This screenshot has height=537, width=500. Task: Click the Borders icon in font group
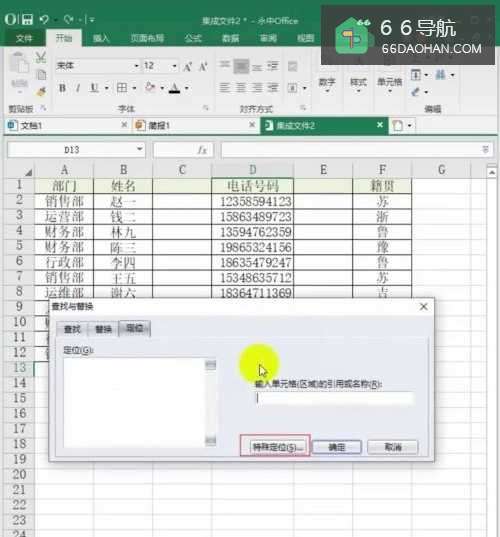122,88
